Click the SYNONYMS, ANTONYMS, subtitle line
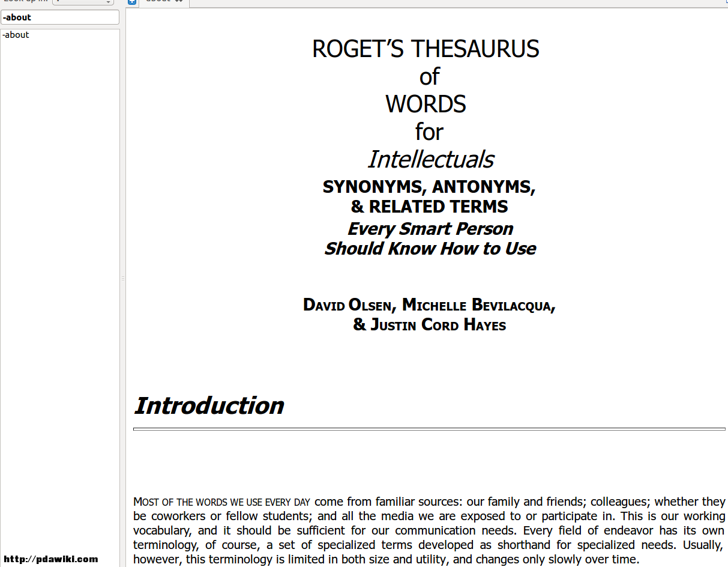 tap(429, 187)
